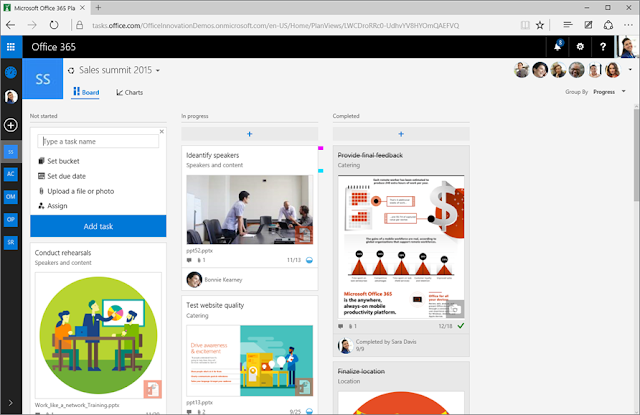Close the new task form
Screen dimensions: 640x415
tap(162, 131)
